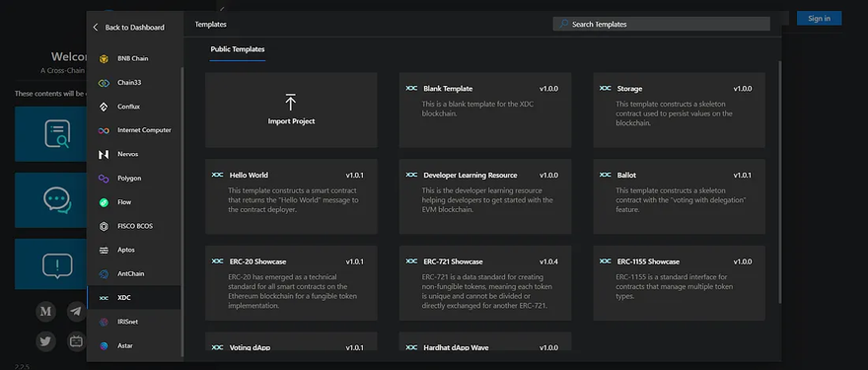The image size is (868, 370).
Task: Open the Ballot template card
Action: (x=680, y=196)
